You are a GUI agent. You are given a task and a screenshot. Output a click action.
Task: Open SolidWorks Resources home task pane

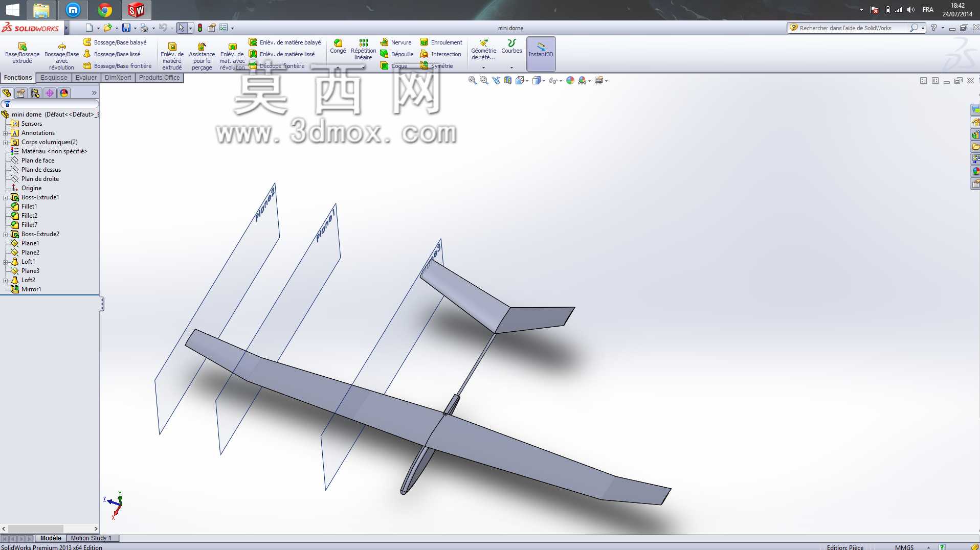975,122
